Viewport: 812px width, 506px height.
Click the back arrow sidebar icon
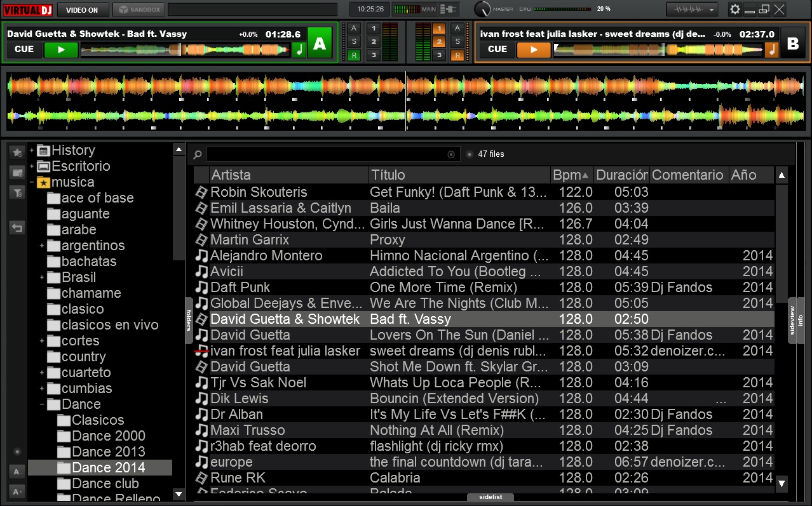(17, 227)
